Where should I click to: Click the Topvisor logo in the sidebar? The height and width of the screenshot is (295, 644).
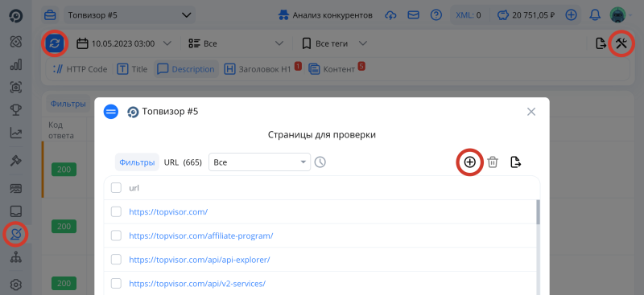tap(15, 16)
